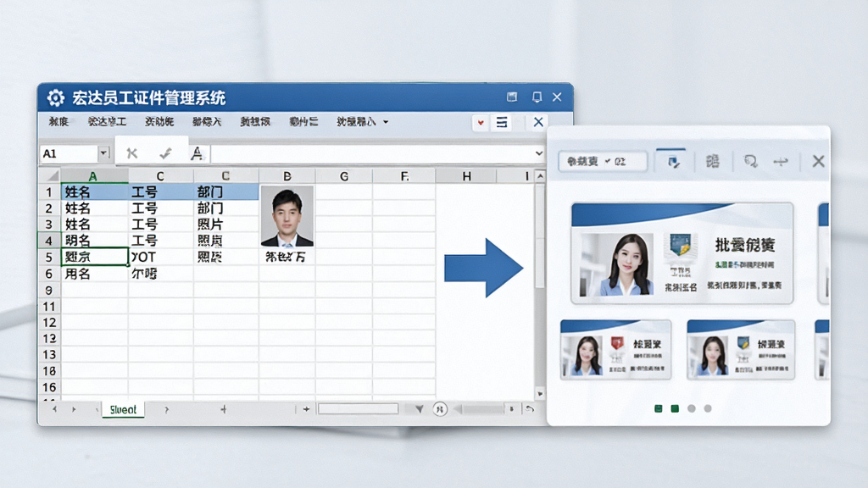Click the grid icon in the card panel toolbar
This screenshot has width=868, height=488.
click(712, 161)
